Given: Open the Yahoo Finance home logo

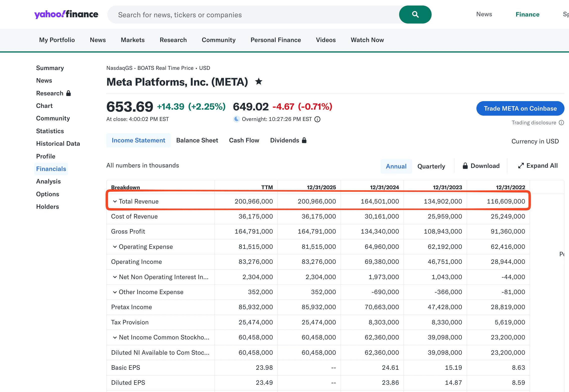Looking at the screenshot, I should pos(66,14).
